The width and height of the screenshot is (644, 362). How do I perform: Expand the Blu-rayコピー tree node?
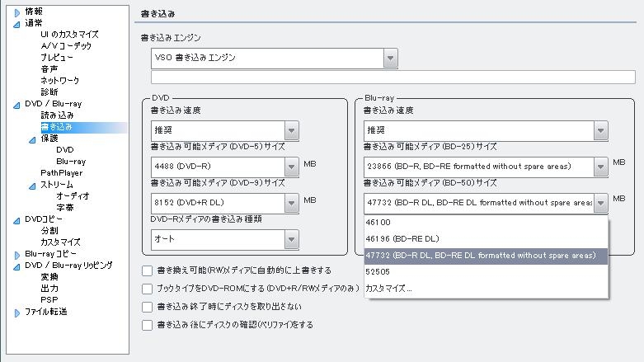[x=16, y=255]
